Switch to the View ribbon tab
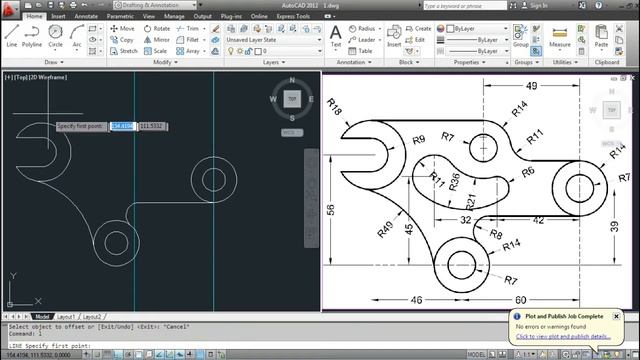 pyautogui.click(x=149, y=16)
